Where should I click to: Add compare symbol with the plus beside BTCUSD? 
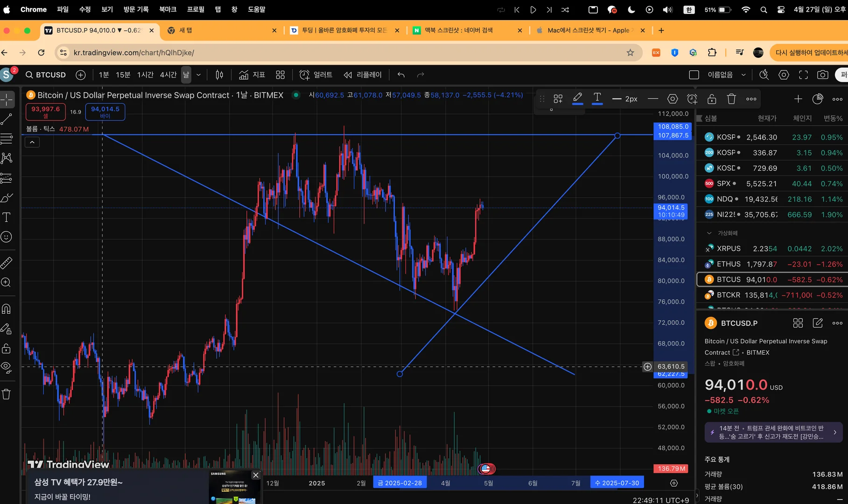coord(81,75)
